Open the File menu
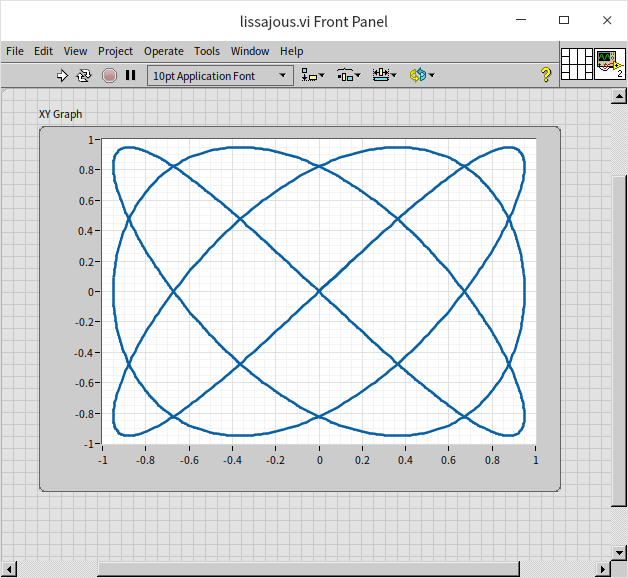 click(x=15, y=51)
